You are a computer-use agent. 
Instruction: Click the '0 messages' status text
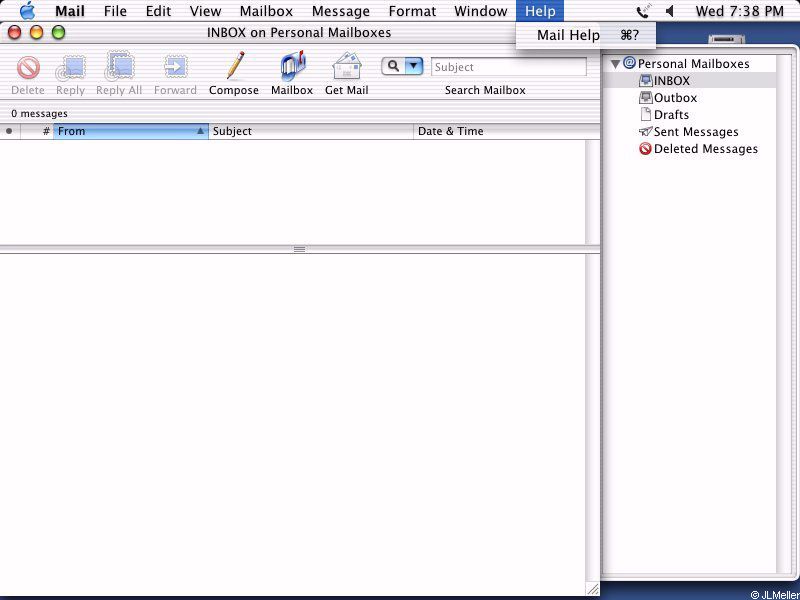coord(39,113)
